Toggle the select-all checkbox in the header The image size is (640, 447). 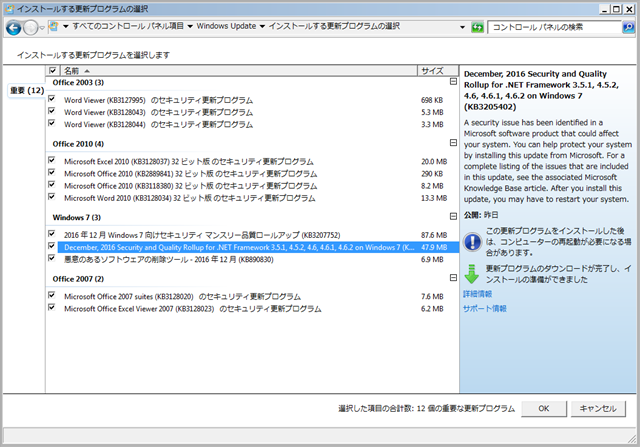tap(53, 71)
